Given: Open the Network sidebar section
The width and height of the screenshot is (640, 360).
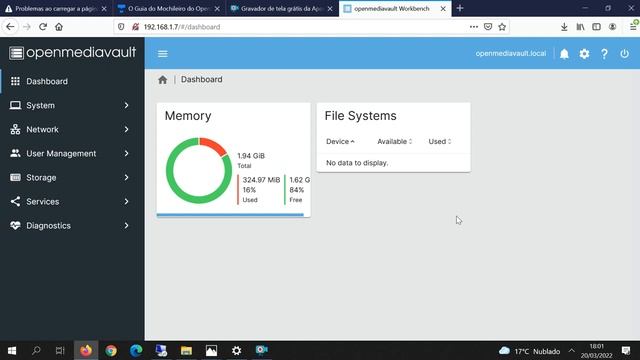Looking at the screenshot, I should click(72, 129).
